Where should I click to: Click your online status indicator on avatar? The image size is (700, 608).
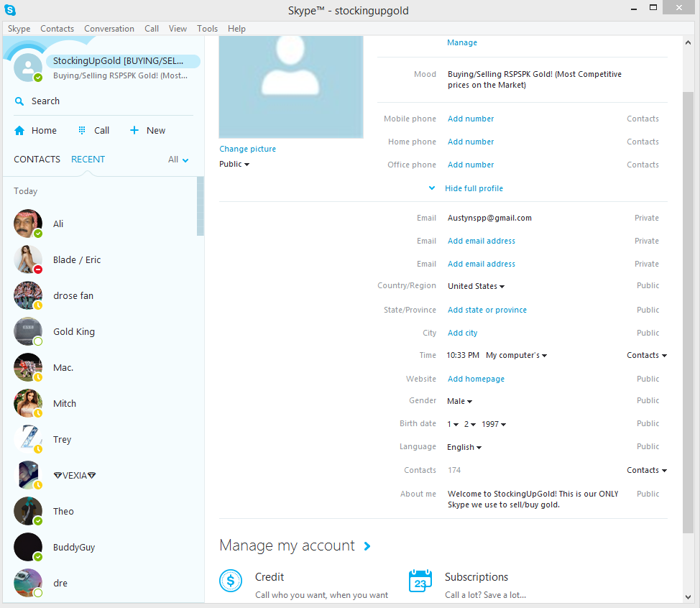click(38, 78)
